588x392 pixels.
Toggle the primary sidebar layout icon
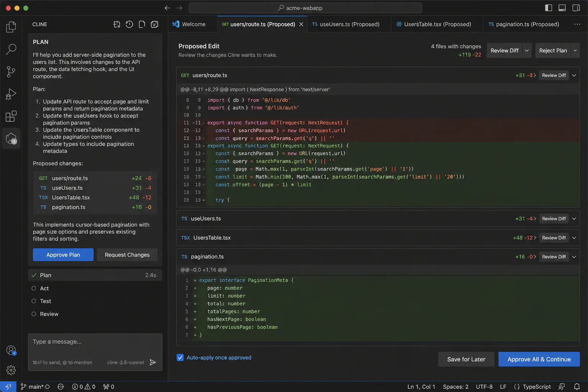click(549, 8)
